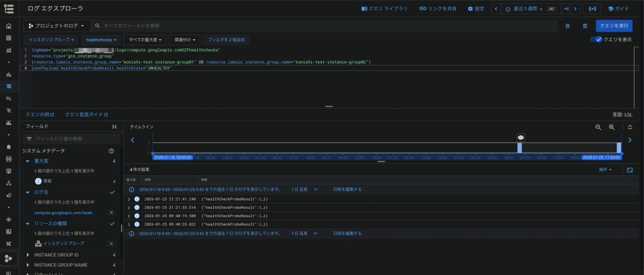Collapse the フィールド panel with the arrow icon
This screenshot has width=644, height=275.
[x=114, y=127]
